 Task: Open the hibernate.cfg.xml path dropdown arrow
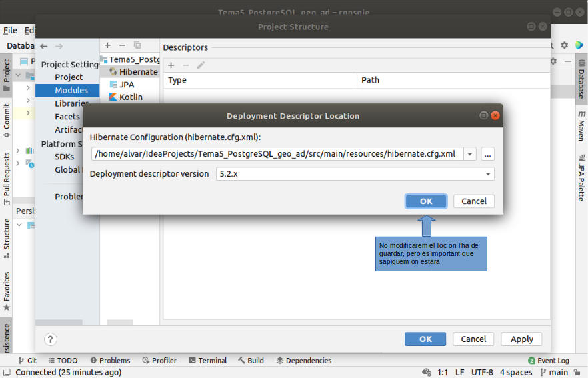pos(470,154)
